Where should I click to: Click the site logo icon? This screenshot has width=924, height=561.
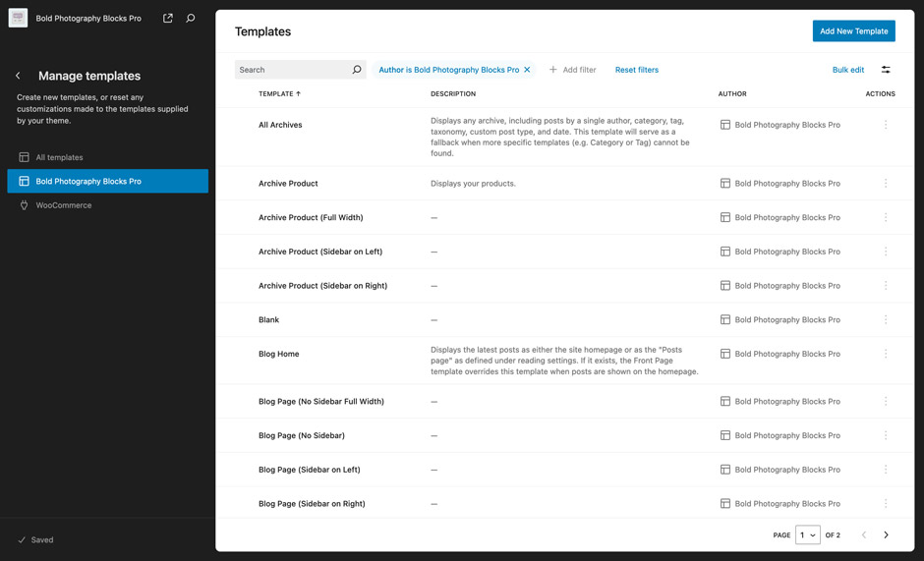point(18,18)
